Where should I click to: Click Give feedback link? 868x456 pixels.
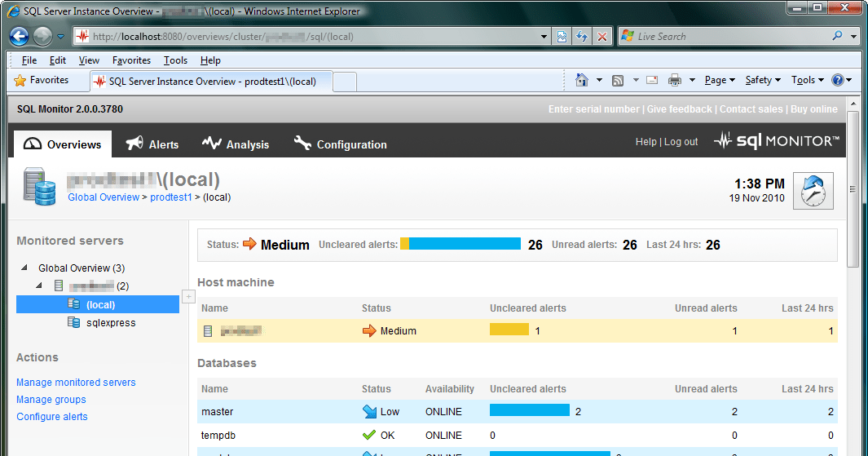point(679,109)
